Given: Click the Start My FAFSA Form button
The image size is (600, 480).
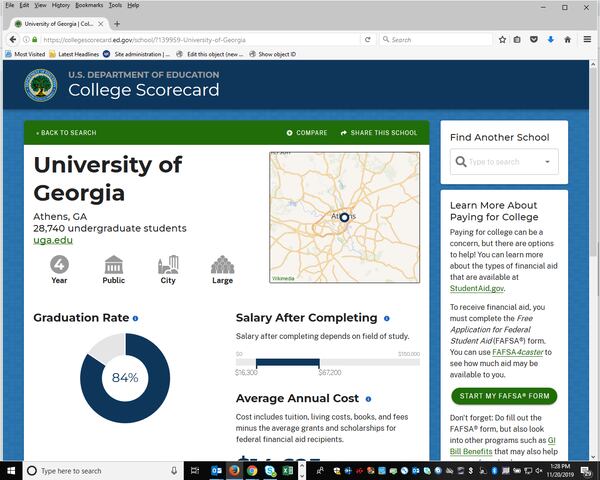Looking at the screenshot, I should coord(504,396).
